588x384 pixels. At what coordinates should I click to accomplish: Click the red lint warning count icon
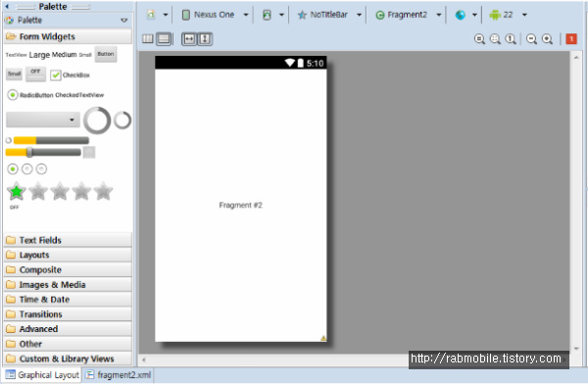pyautogui.click(x=571, y=39)
